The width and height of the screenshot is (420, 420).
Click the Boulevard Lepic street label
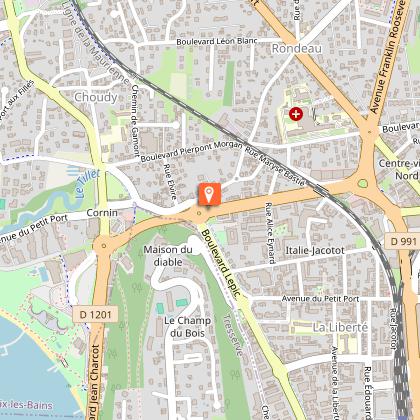point(221,263)
